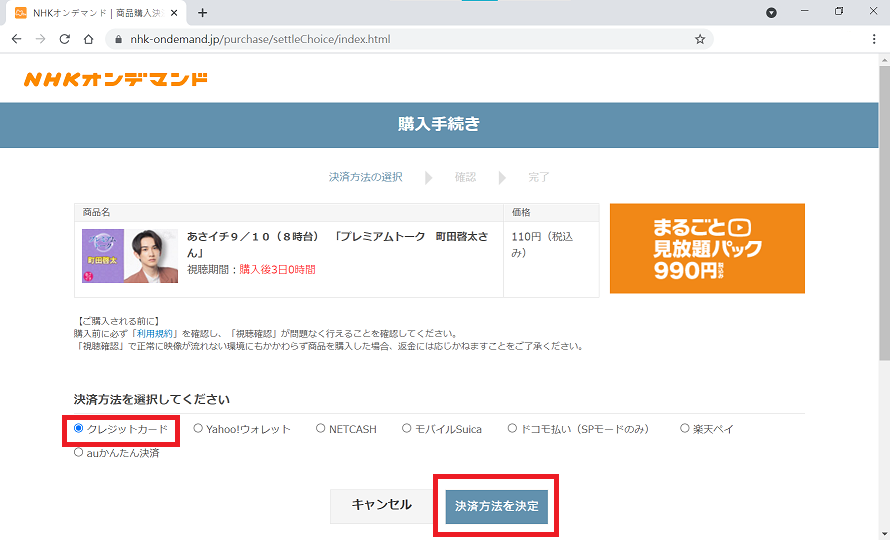This screenshot has width=890, height=540.
Task: Open the 利用規約 link
Action: pyautogui.click(x=154, y=333)
